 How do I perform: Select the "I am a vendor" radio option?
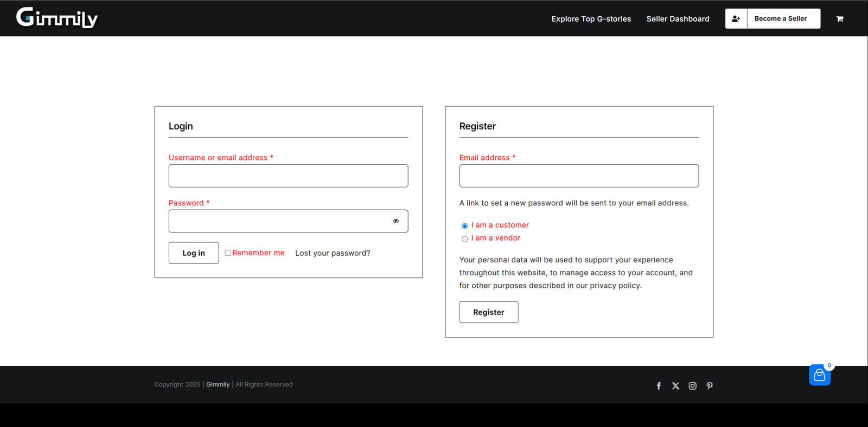coord(465,239)
